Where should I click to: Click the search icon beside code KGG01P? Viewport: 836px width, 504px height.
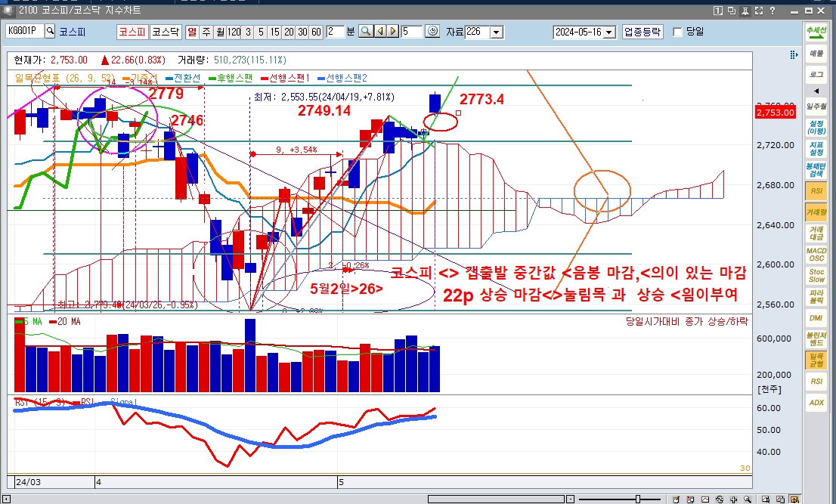click(x=50, y=32)
